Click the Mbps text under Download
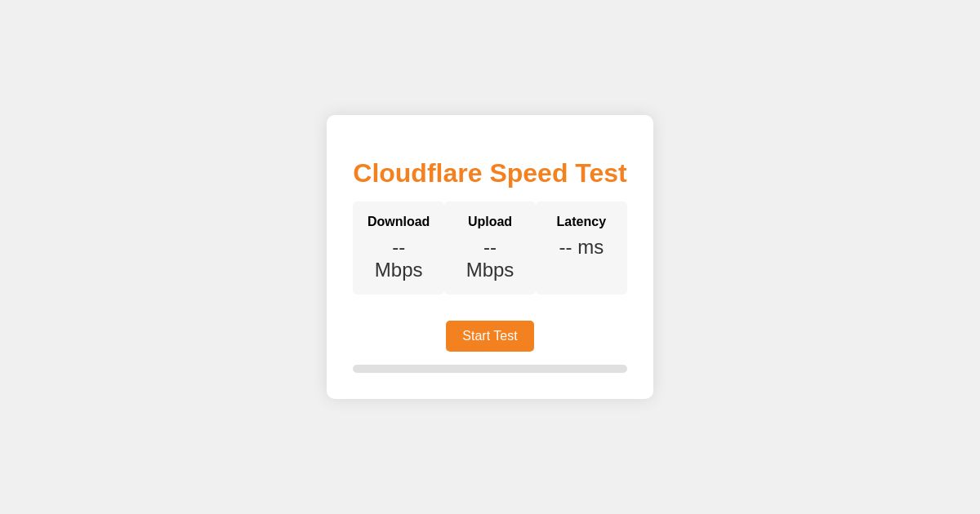This screenshot has width=980, height=514. pos(399,270)
